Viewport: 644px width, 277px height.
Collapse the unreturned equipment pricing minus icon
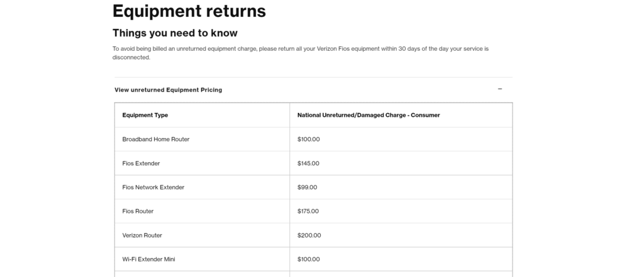click(499, 89)
